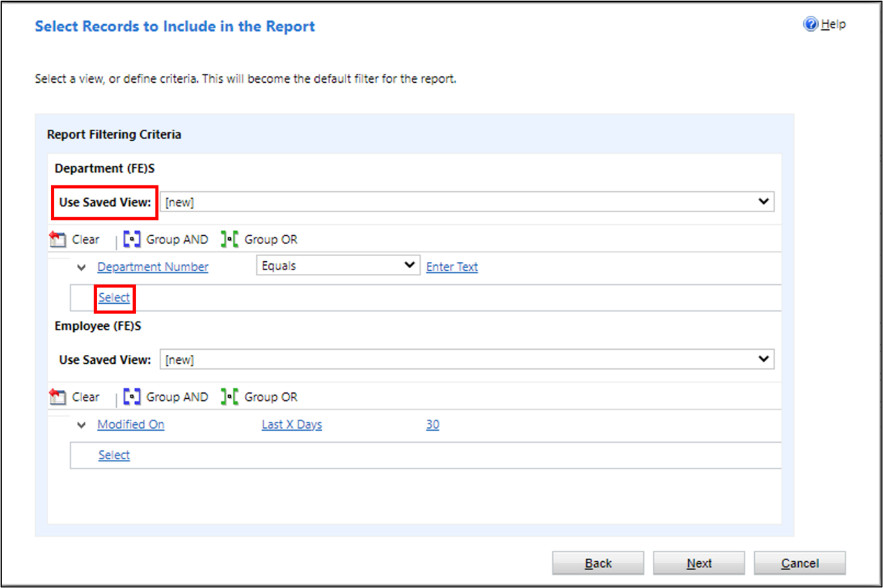Click the Last X Days operator link

coord(292,424)
